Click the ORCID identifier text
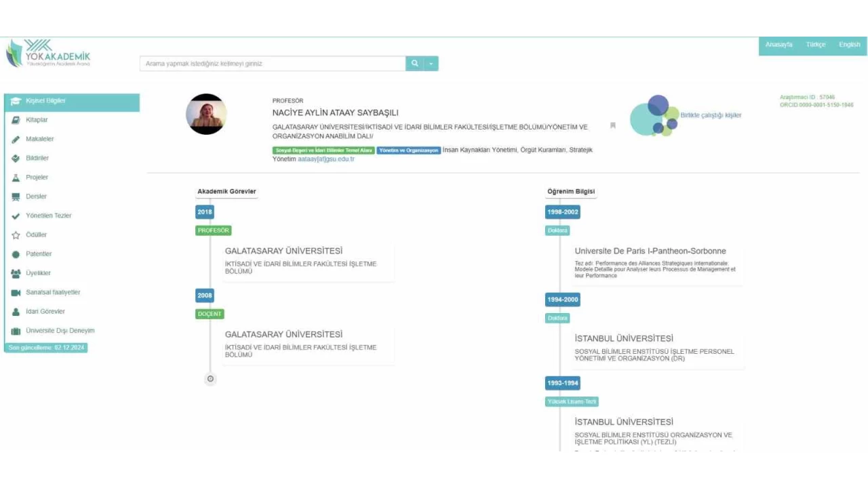This screenshot has height=488, width=868. (x=816, y=105)
